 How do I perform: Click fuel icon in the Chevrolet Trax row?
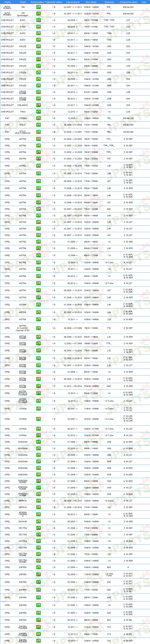pos(38,112)
